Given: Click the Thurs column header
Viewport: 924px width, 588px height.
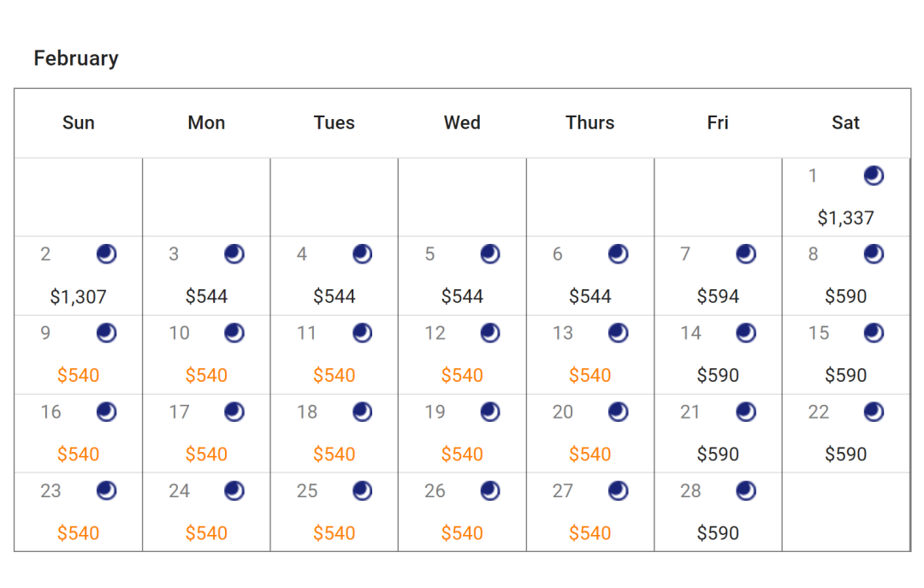Looking at the screenshot, I should (x=589, y=122).
